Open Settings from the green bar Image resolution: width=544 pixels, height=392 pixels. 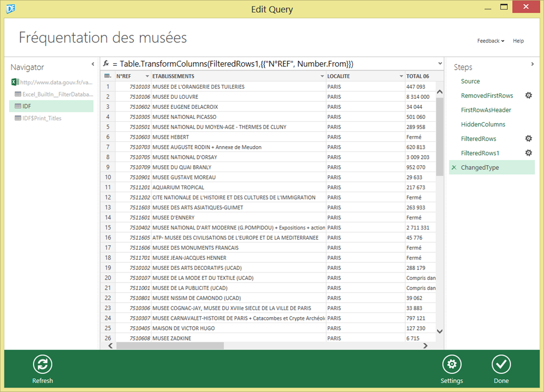452,365
